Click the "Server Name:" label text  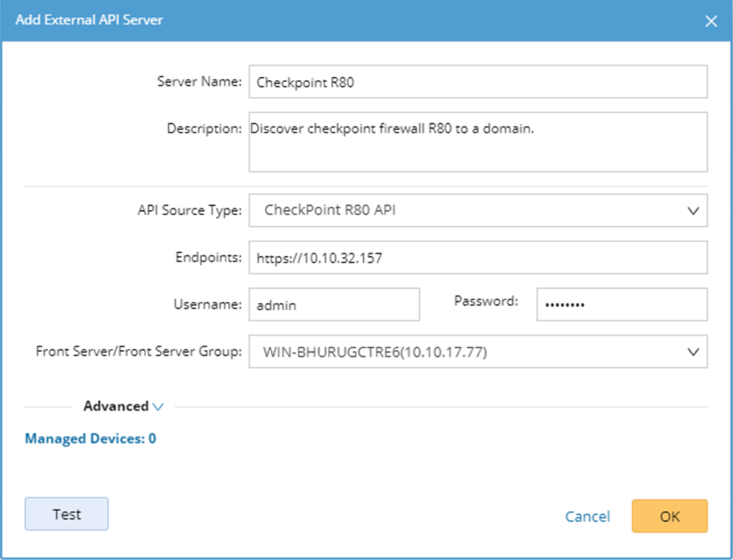[x=199, y=82]
